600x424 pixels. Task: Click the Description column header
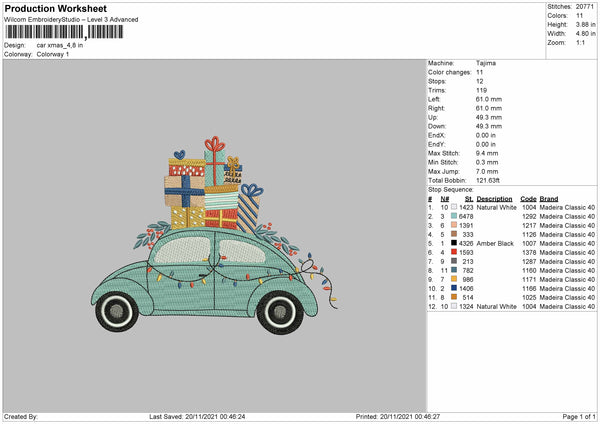click(x=496, y=198)
